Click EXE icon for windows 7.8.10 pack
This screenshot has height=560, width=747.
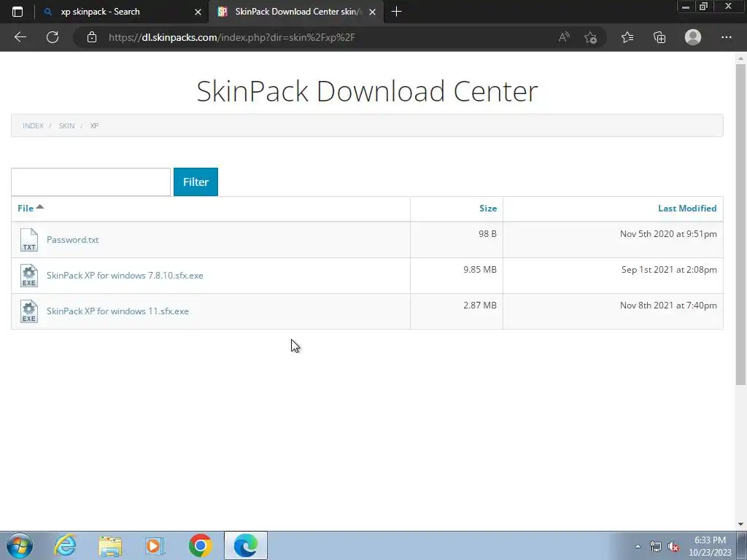tap(29, 276)
